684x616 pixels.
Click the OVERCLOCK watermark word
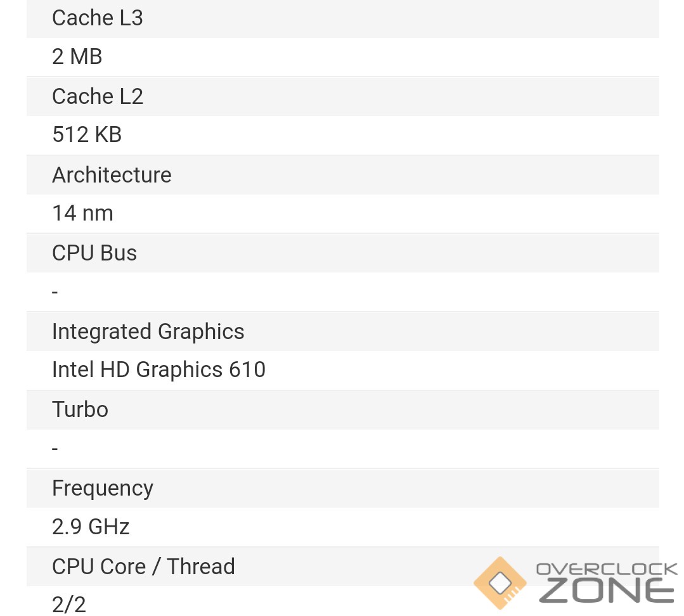(x=607, y=569)
